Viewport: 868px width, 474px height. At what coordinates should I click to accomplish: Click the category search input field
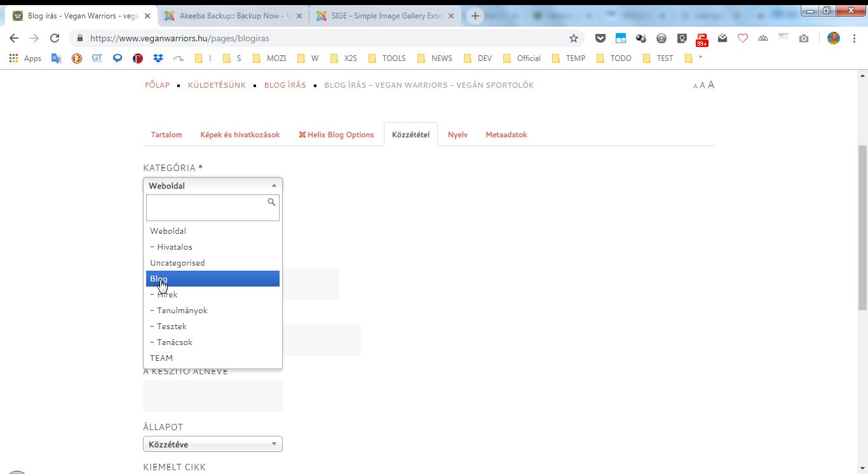click(x=207, y=208)
